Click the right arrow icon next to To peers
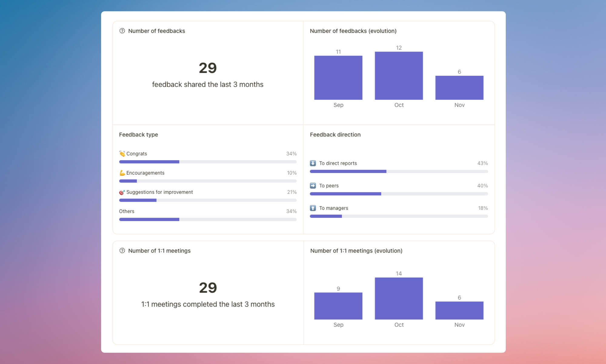This screenshot has width=606, height=364. point(313,186)
